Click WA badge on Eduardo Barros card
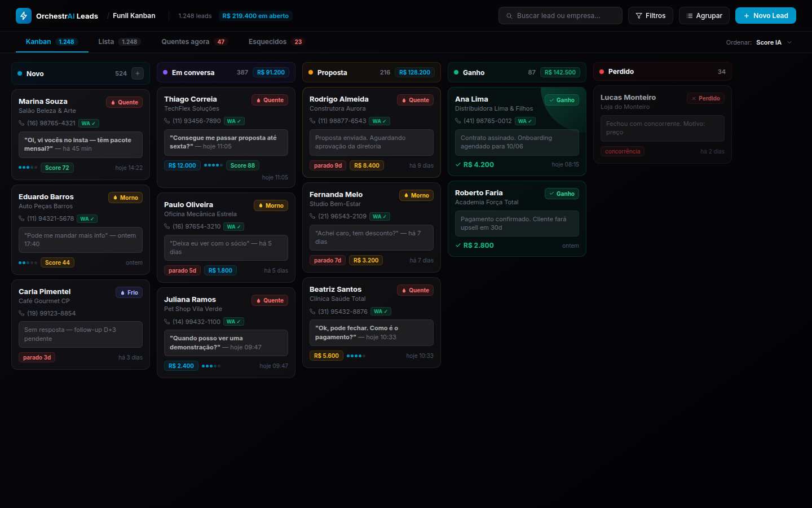 click(x=87, y=218)
